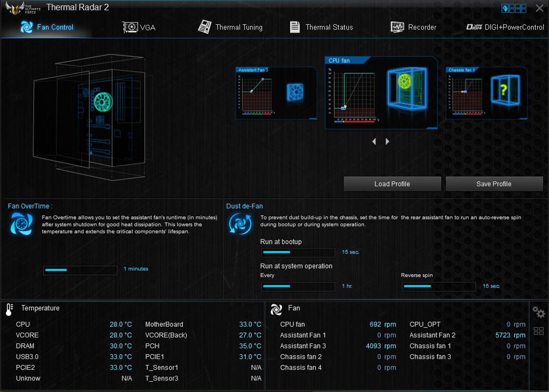Select the CPU fan curve card
The width and height of the screenshot is (549, 392).
coord(381,93)
